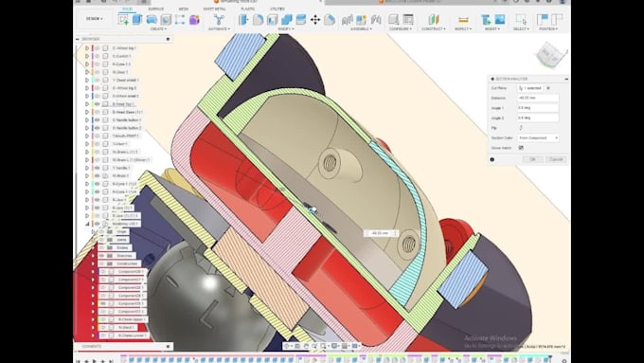
Task: Expand the Construction folder node
Action: [93, 263]
